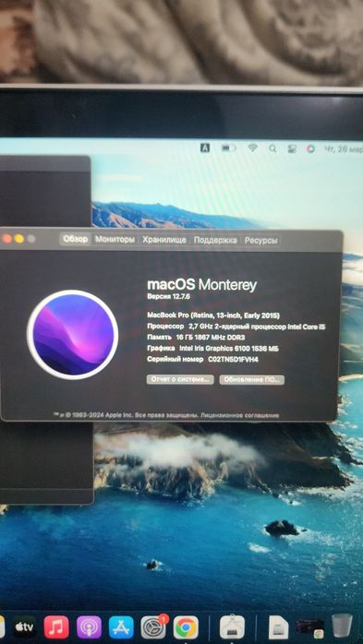This screenshot has width=363, height=644.
Task: Click the Процессор 2,7 GHz line
Action: click(236, 327)
